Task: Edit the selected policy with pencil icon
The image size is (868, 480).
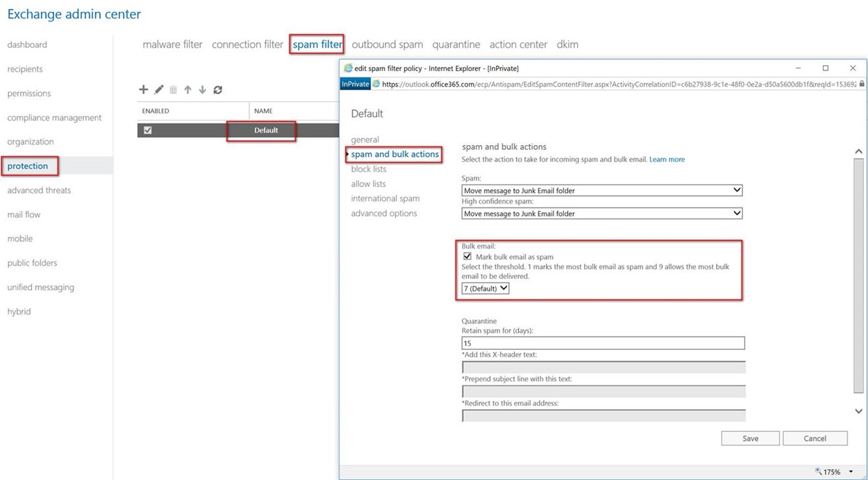Action: (158, 90)
